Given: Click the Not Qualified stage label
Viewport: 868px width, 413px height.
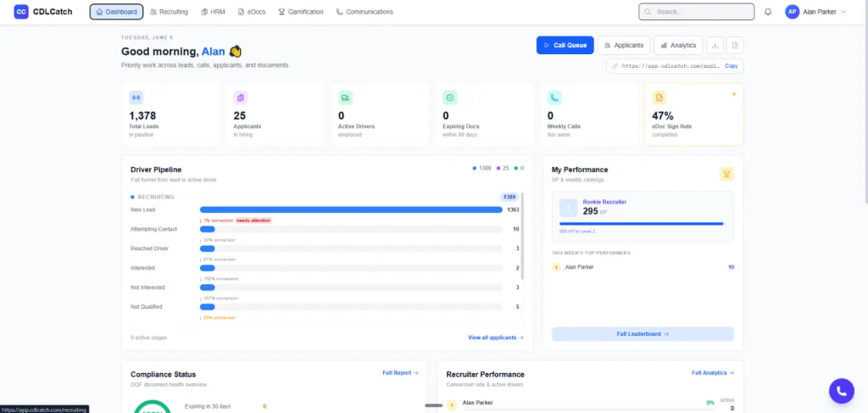Looking at the screenshot, I should coord(146,307).
